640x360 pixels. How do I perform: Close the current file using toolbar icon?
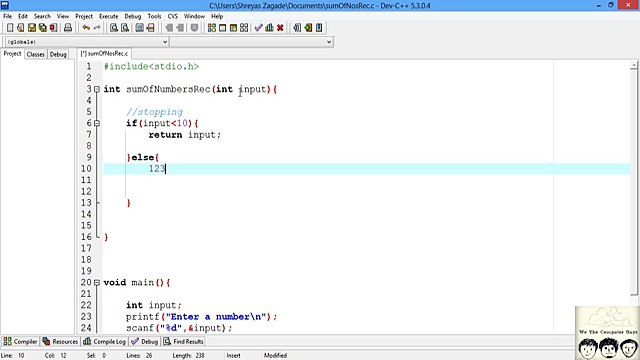point(53,28)
